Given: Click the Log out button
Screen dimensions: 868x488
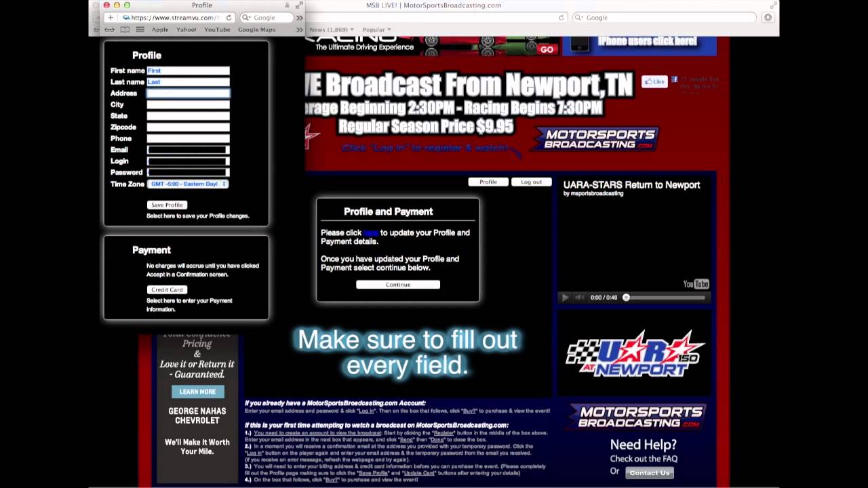Looking at the screenshot, I should click(531, 182).
